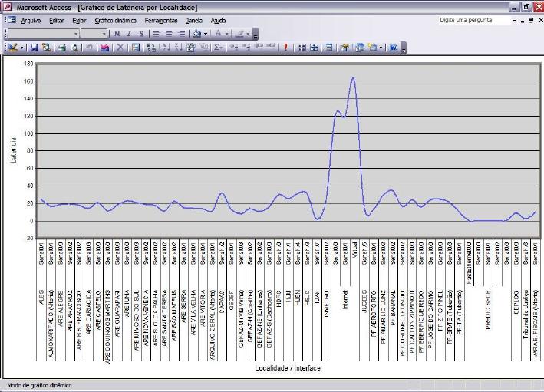Apply the font color A button
Viewport: 544px width, 392px height.
(218, 34)
